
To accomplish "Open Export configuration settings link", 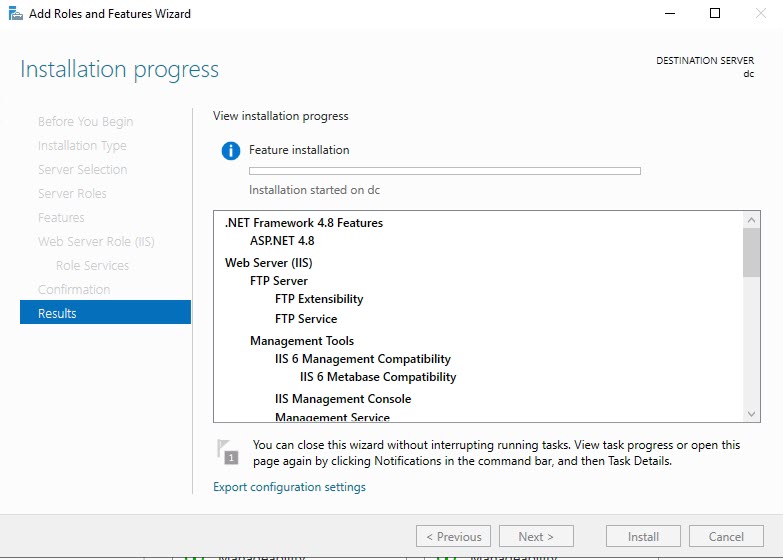I will click(x=289, y=487).
